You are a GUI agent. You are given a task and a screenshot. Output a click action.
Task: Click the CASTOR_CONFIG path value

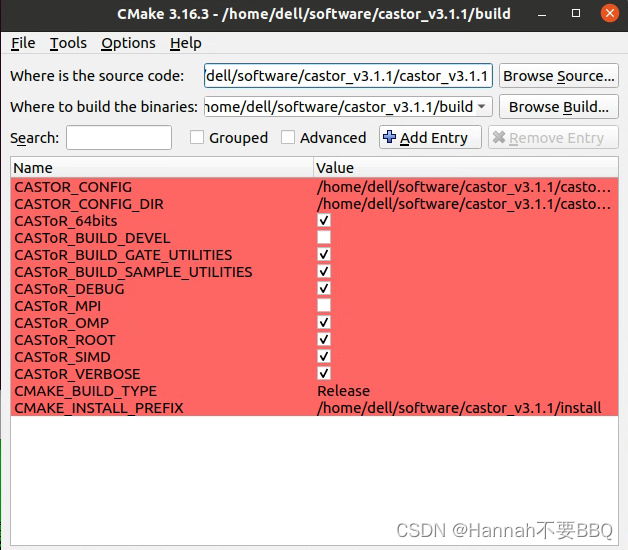click(464, 187)
